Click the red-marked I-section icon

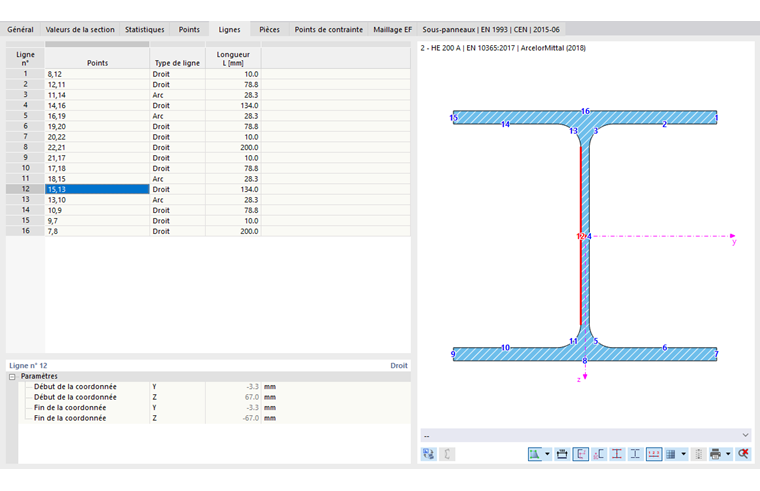(617, 454)
